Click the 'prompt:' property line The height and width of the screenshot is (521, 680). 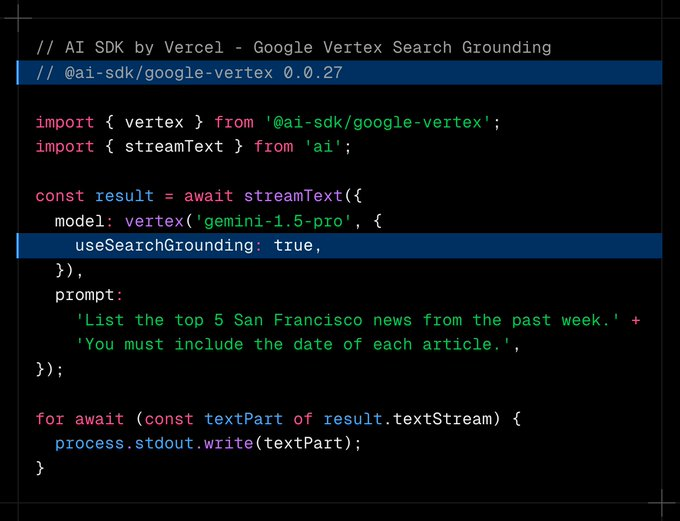(89, 296)
